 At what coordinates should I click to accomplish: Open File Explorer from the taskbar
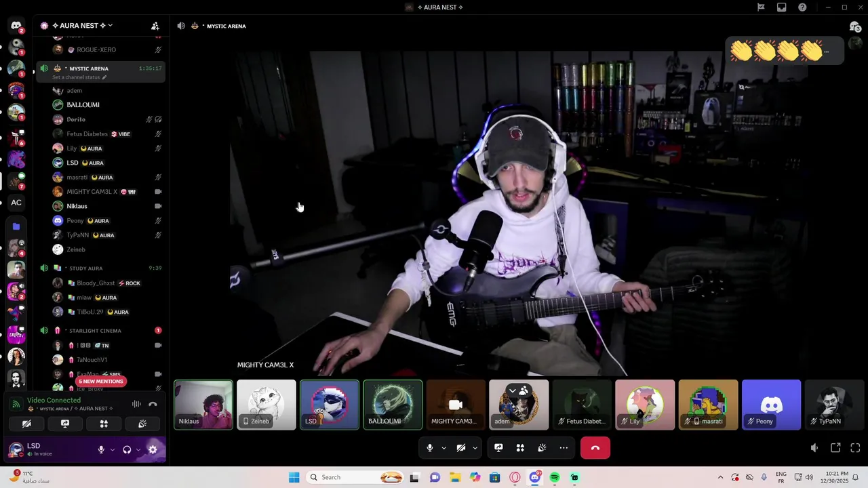(x=455, y=477)
